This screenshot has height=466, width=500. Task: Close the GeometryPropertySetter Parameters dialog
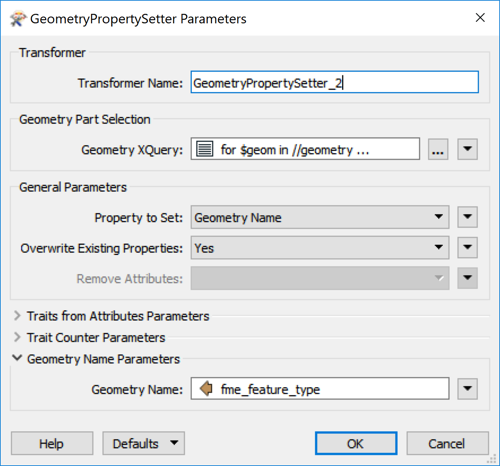[x=480, y=18]
